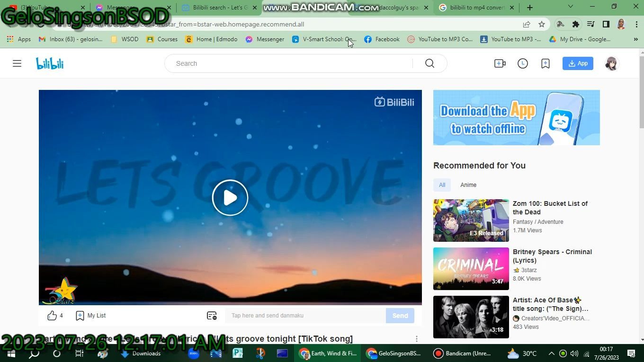Open the taskbar Task View icon
644x362 pixels.
pyautogui.click(x=80, y=353)
